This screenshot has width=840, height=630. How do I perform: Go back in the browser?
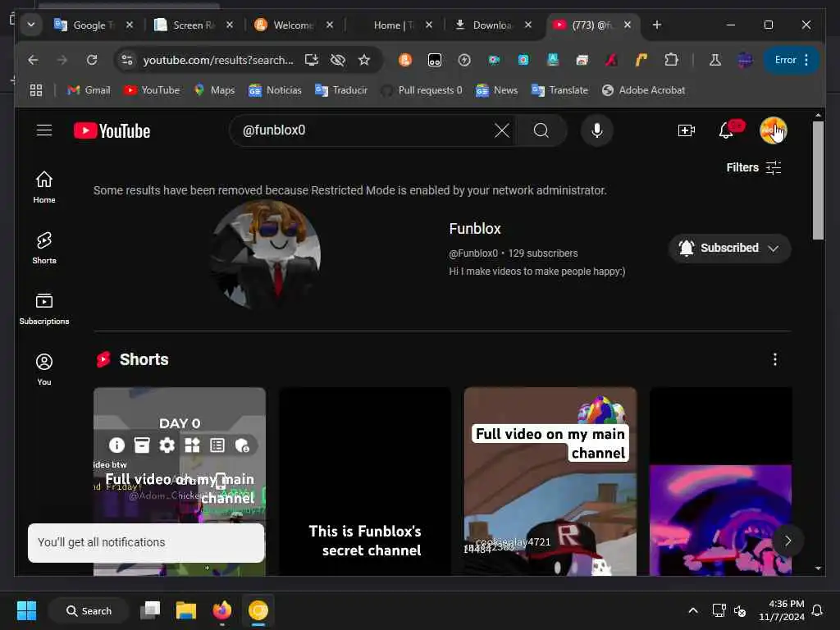click(x=33, y=60)
